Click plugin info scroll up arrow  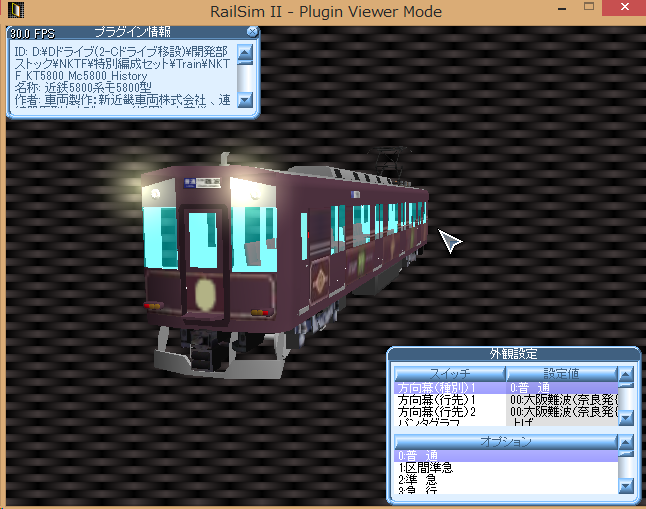pyautogui.click(x=245, y=53)
